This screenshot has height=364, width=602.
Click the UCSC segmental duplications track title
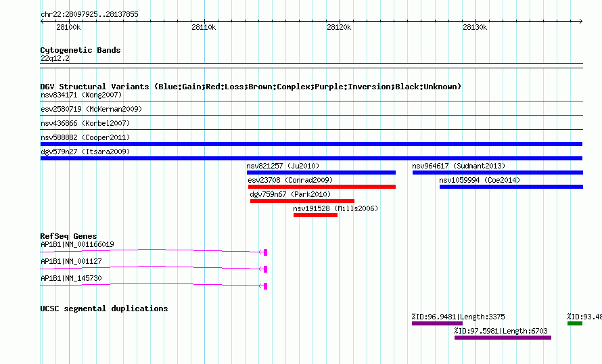(104, 309)
